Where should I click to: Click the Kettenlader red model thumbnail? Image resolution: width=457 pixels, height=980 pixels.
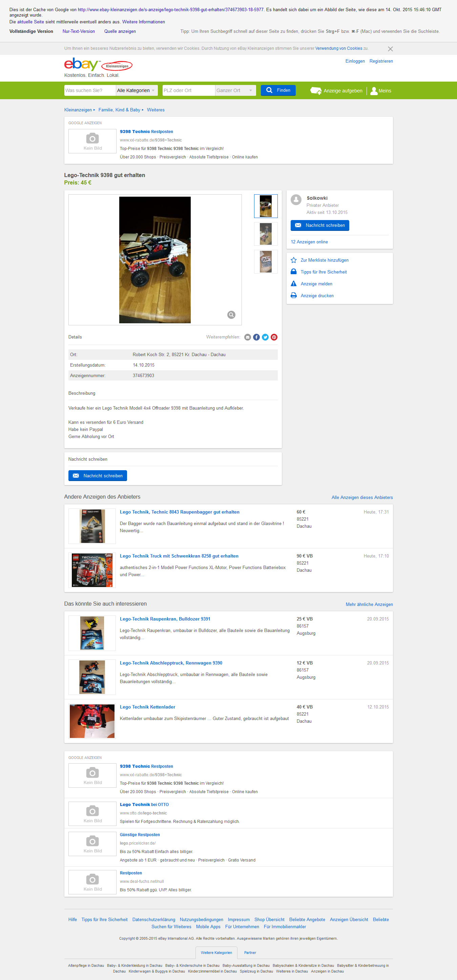coord(92,721)
